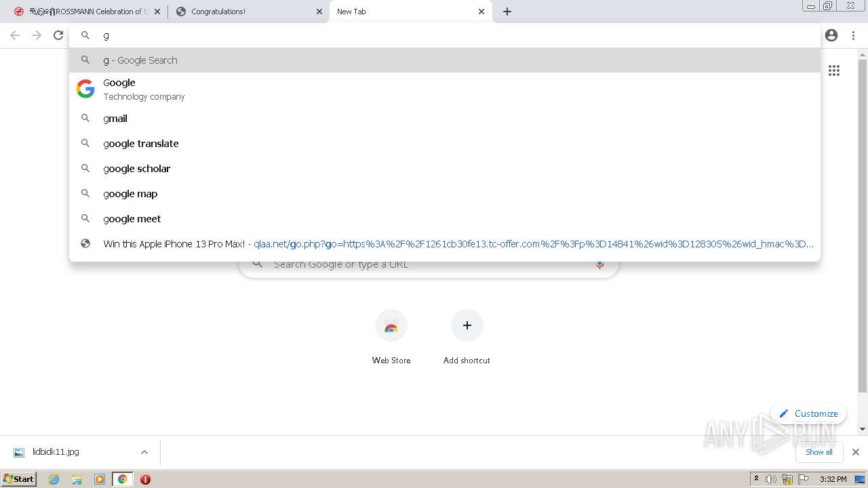Click the system clock showing 3:32 PM

pos(833,479)
